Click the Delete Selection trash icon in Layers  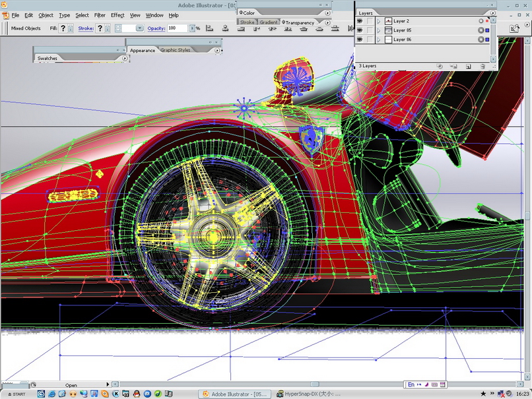[482, 67]
